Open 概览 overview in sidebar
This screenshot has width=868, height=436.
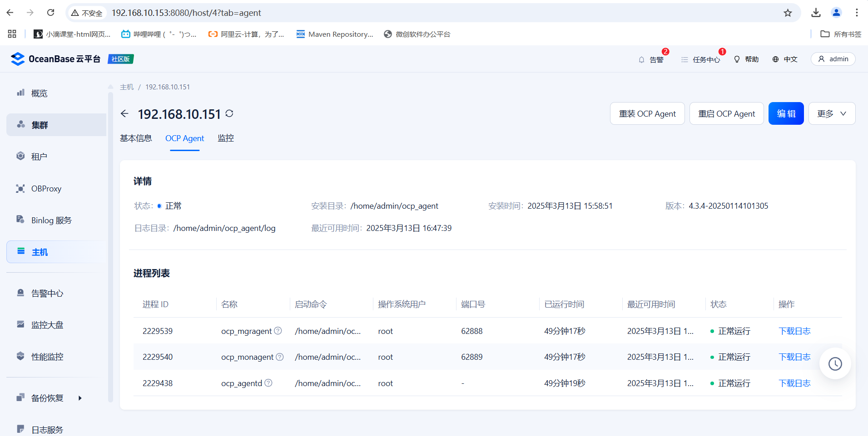(56, 93)
